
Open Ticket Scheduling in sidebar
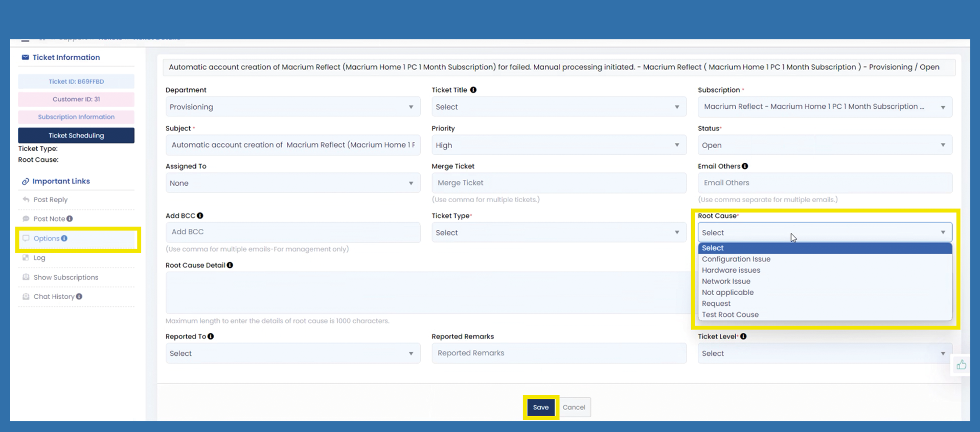pos(76,136)
